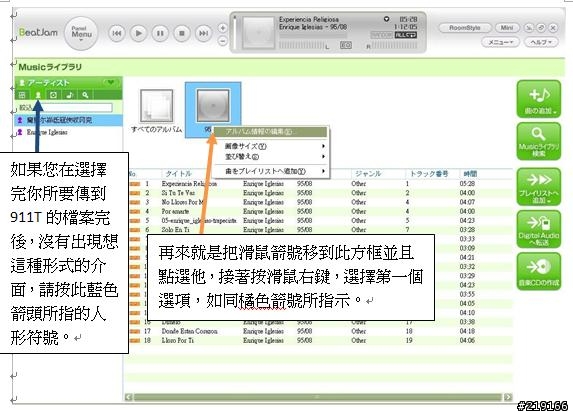Click the stereo indicator between L and R meters
This screenshot has height=414, width=573.
coord(346,45)
